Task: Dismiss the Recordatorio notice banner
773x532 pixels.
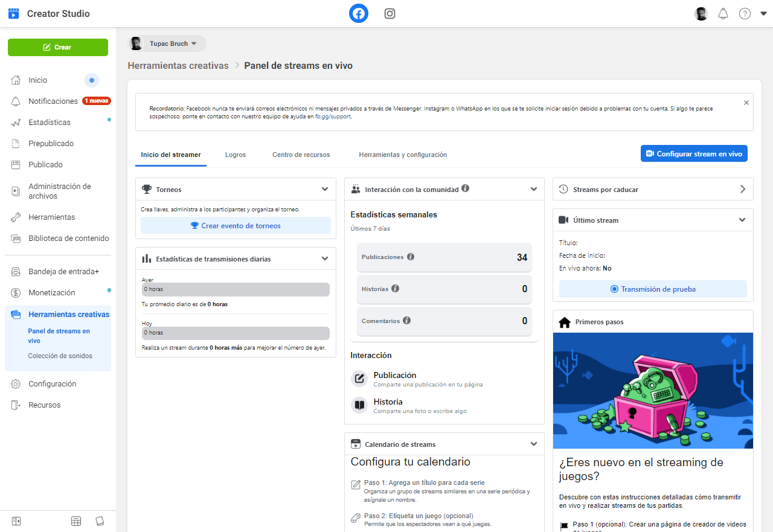Action: coord(746,103)
